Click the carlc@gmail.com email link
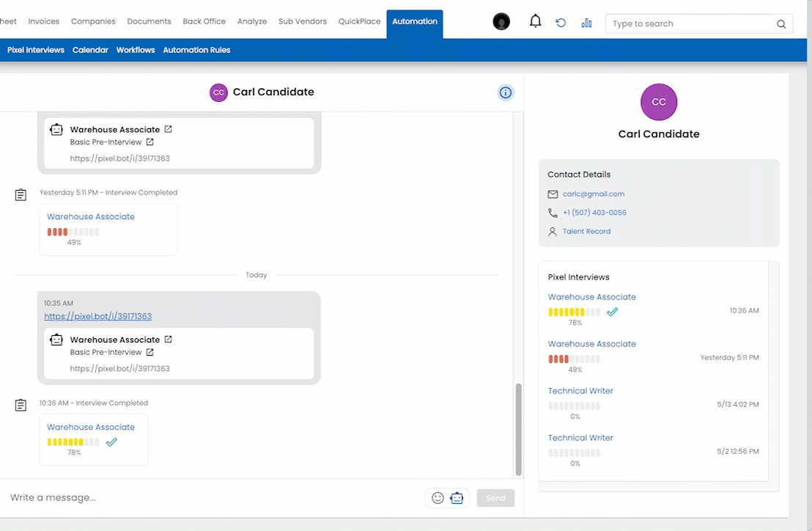Viewport: 812px width, 531px height. tap(594, 194)
